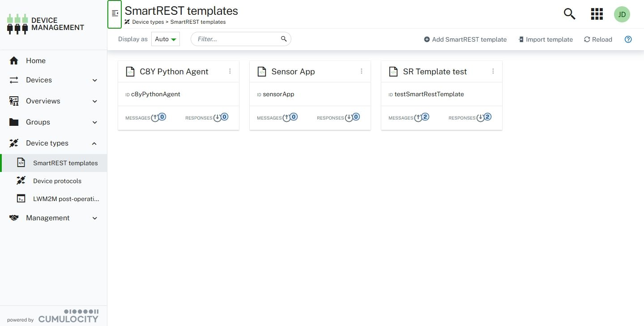644x326 pixels.
Task: Click the Device protocols plug icon
Action: coord(21,180)
